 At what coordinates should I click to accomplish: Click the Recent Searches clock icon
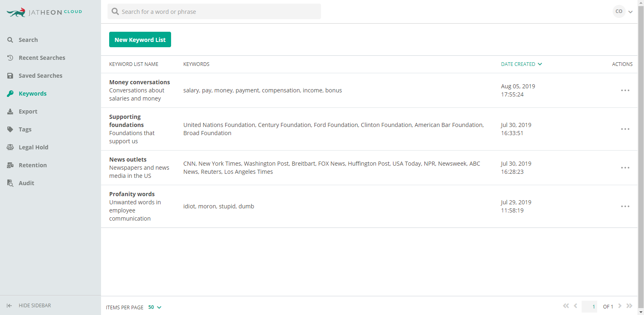[x=10, y=58]
